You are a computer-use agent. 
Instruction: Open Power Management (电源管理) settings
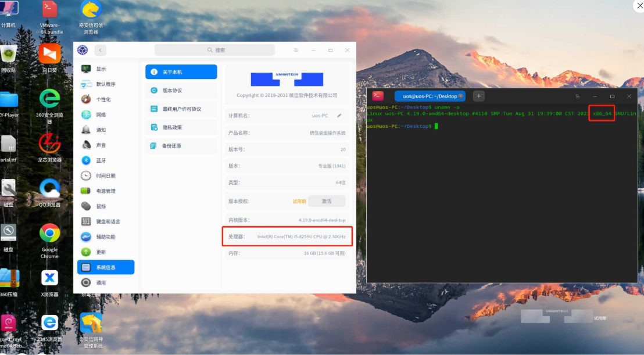[x=106, y=191]
